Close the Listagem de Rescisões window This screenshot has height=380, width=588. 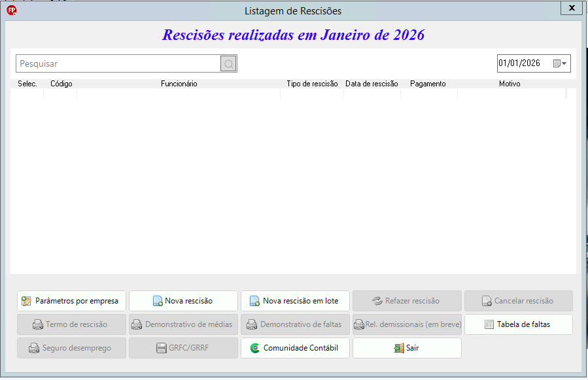pos(572,8)
